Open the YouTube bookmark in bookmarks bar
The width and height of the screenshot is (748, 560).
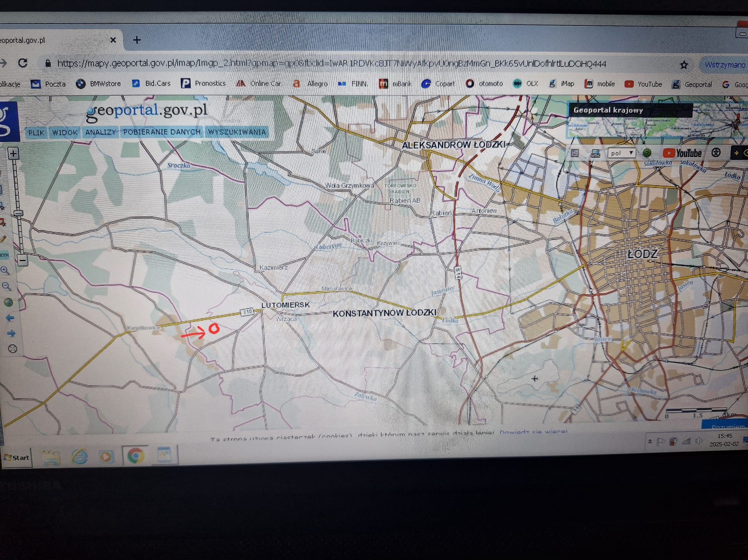[x=643, y=84]
